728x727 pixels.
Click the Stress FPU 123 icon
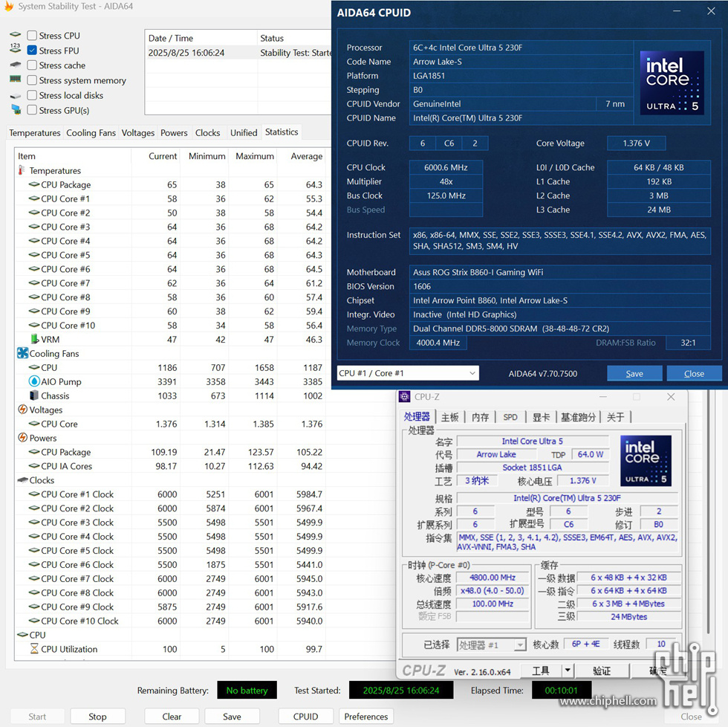click(x=15, y=48)
